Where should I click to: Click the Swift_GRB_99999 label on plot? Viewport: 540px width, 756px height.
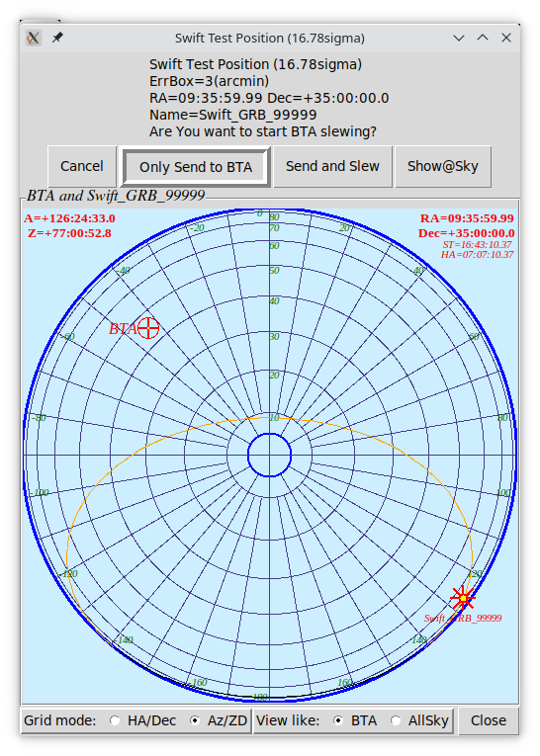pyautogui.click(x=463, y=618)
